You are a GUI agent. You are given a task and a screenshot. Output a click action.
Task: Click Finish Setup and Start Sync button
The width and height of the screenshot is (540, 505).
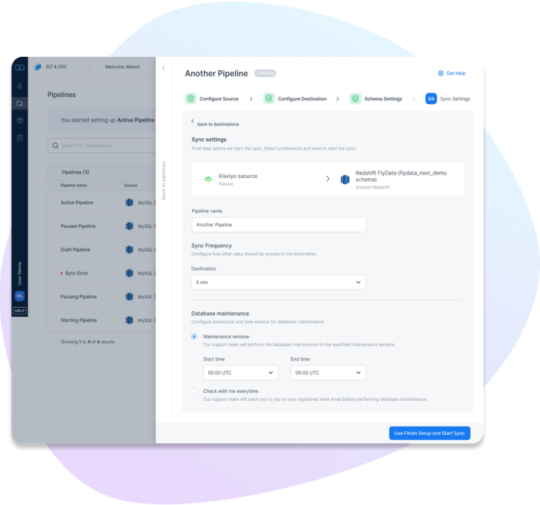coord(429,433)
